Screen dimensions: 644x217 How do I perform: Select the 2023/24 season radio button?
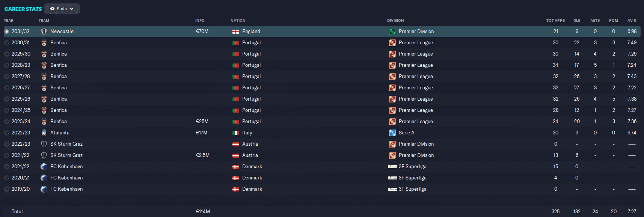point(7,122)
